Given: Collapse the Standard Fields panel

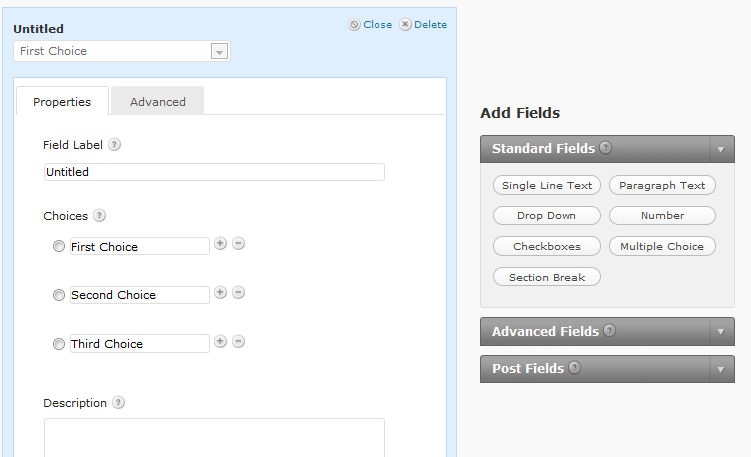Looking at the screenshot, I should (721, 149).
